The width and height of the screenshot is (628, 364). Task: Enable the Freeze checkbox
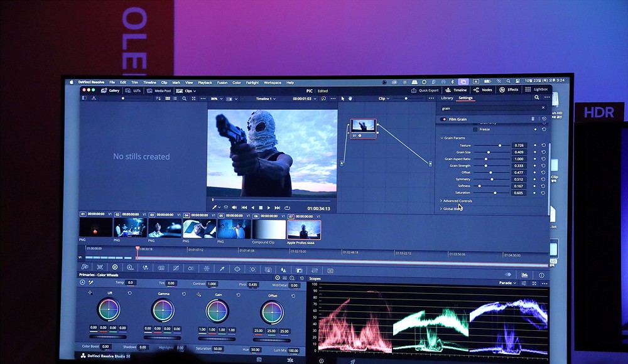[475, 129]
